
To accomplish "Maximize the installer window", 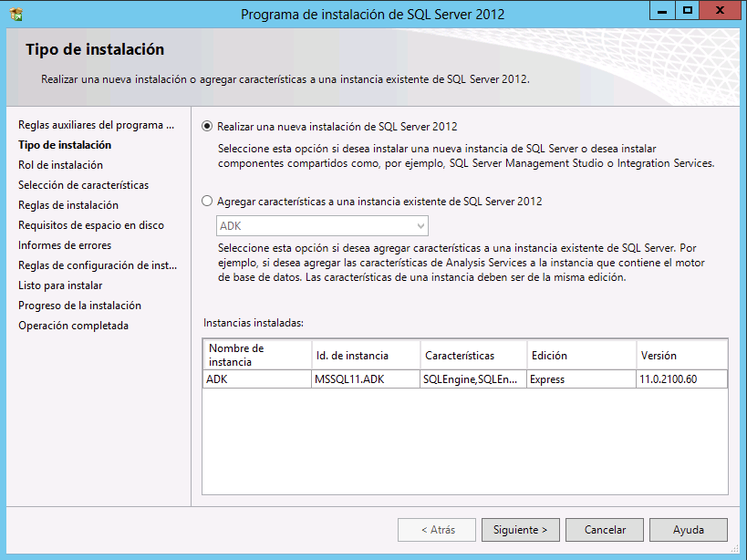I will pyautogui.click(x=688, y=10).
